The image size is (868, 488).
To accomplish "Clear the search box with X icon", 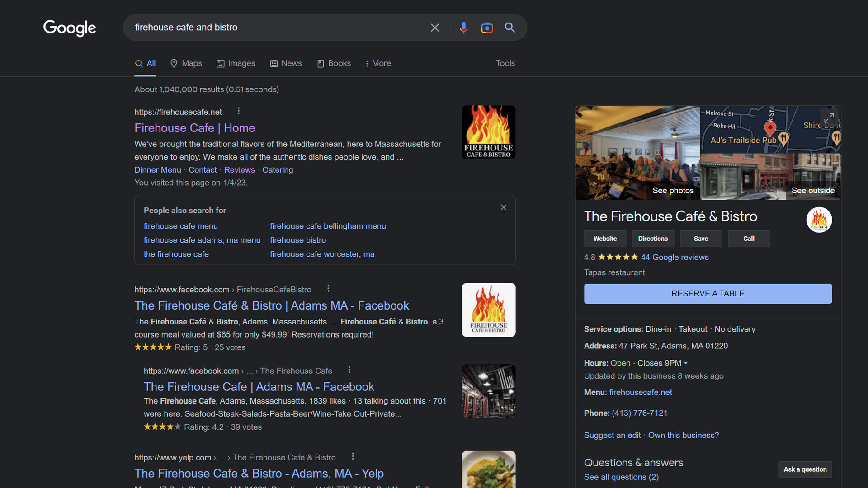I will click(x=435, y=28).
